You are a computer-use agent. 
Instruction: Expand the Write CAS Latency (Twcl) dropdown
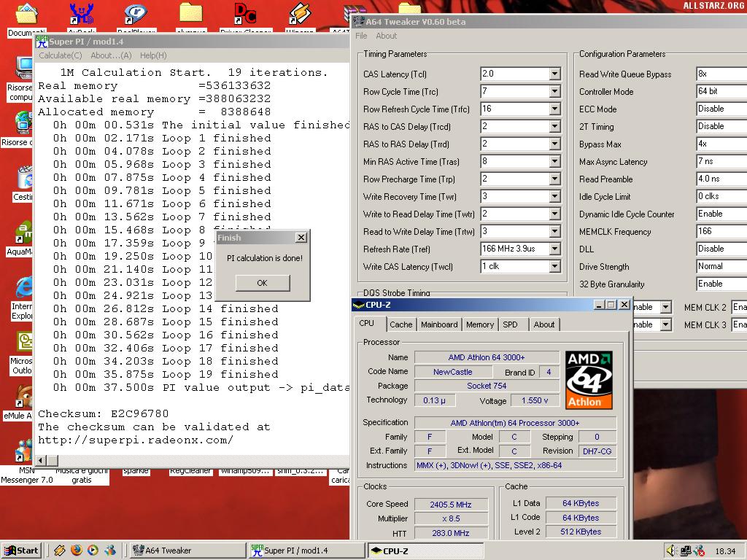coord(554,267)
